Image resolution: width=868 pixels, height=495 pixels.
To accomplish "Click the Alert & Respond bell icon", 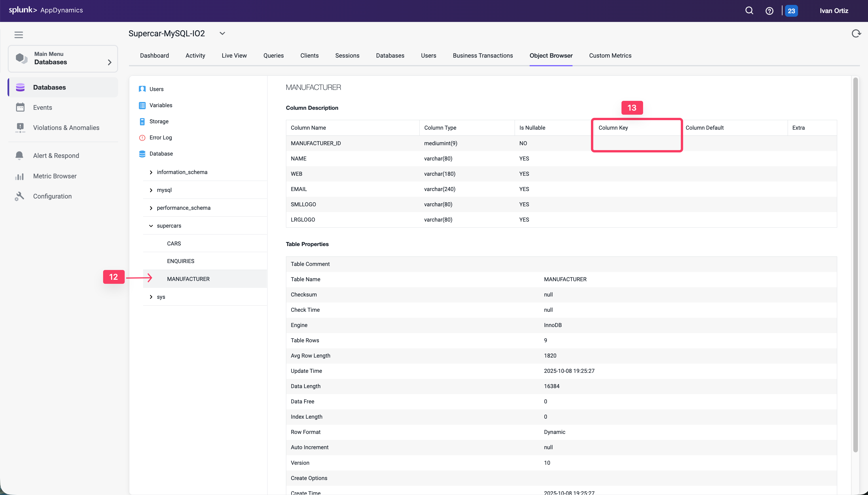I will (x=20, y=155).
